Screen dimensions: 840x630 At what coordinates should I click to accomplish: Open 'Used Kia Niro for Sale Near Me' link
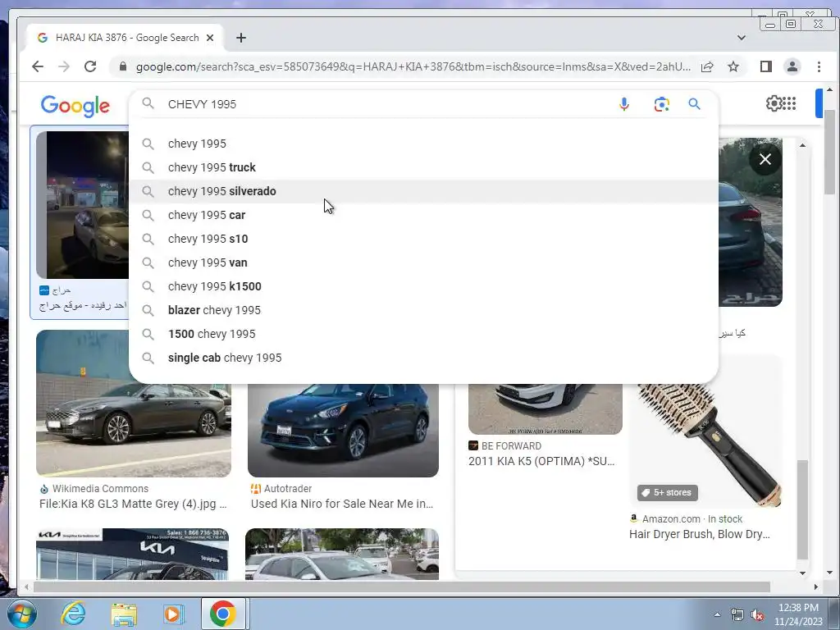(x=342, y=504)
